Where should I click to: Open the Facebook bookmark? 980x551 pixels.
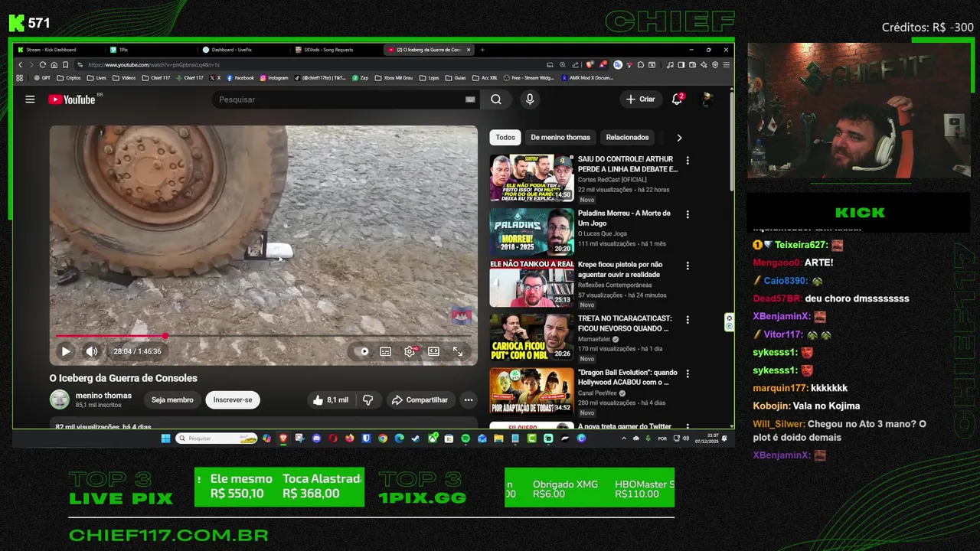coord(240,77)
